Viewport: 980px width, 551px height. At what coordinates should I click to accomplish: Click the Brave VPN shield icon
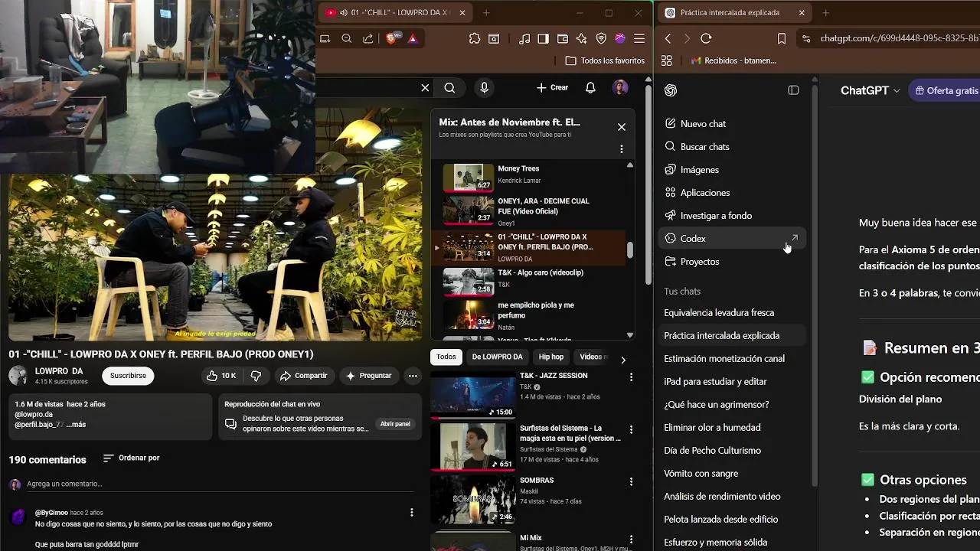[x=601, y=38]
